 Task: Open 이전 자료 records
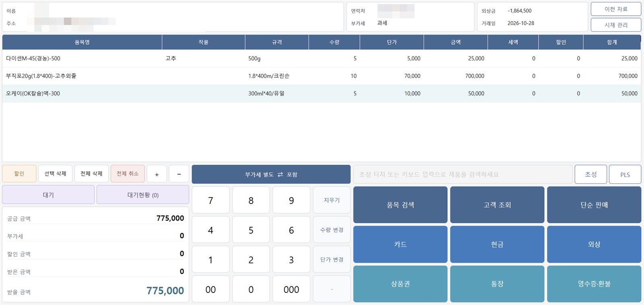(x=616, y=9)
